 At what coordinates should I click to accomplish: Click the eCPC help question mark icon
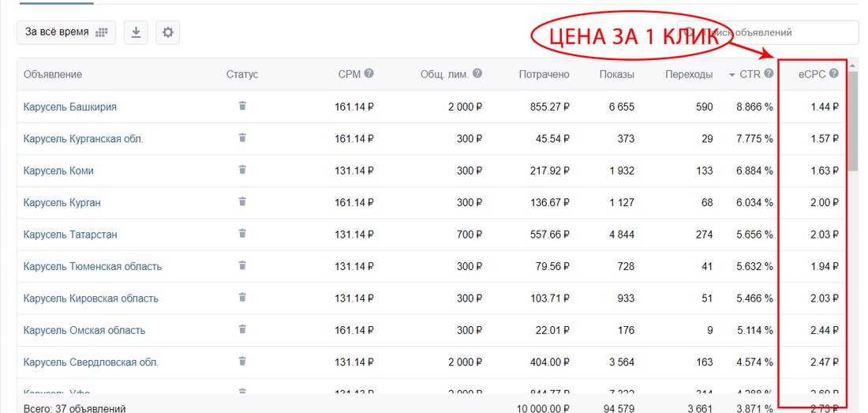point(833,73)
